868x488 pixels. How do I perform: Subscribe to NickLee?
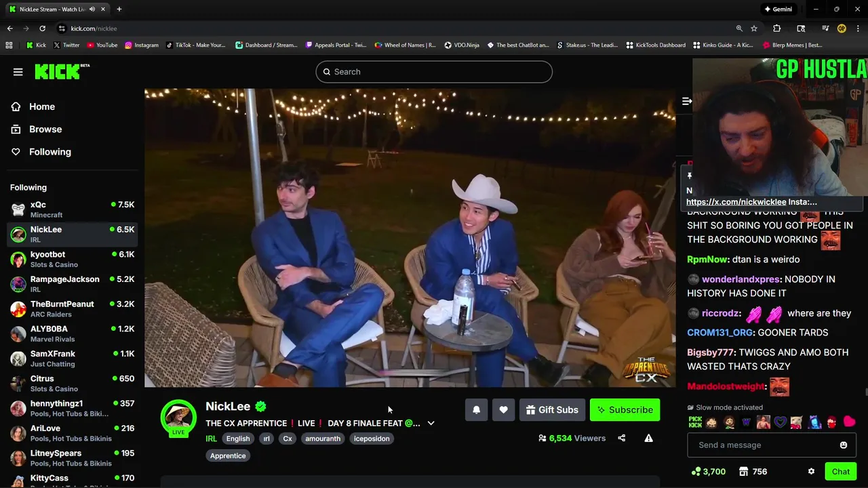pos(625,410)
